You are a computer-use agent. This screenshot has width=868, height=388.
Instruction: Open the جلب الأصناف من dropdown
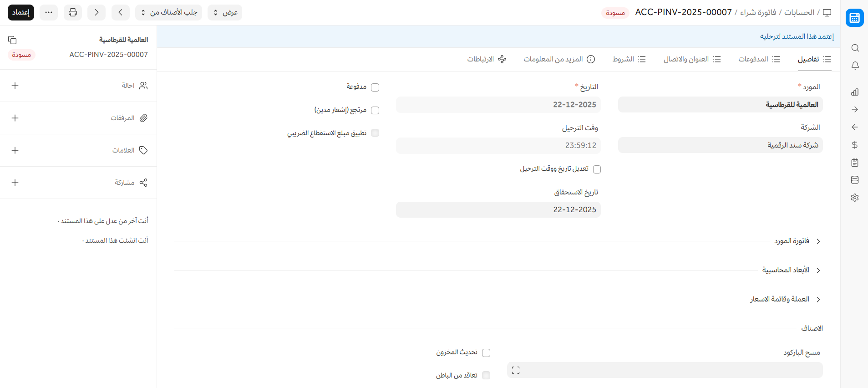click(x=168, y=12)
